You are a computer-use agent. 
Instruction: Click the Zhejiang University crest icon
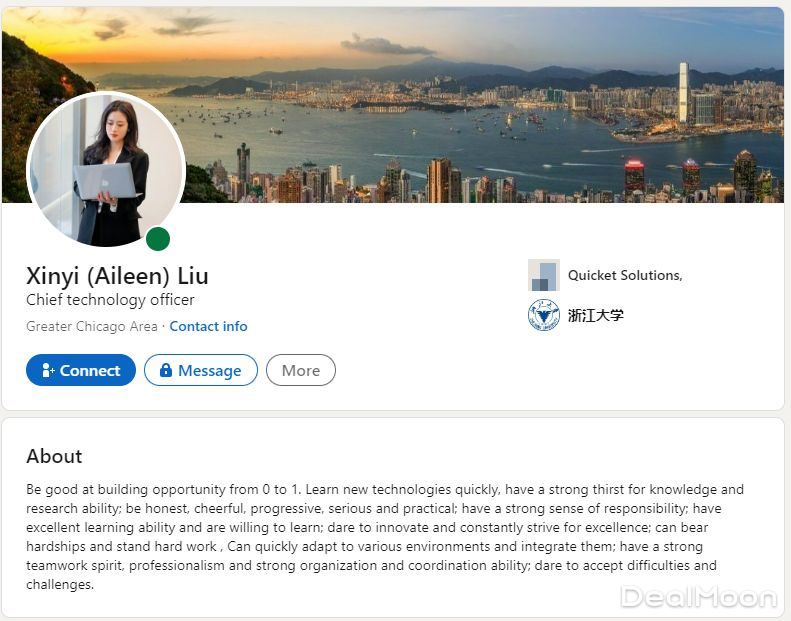tap(544, 315)
